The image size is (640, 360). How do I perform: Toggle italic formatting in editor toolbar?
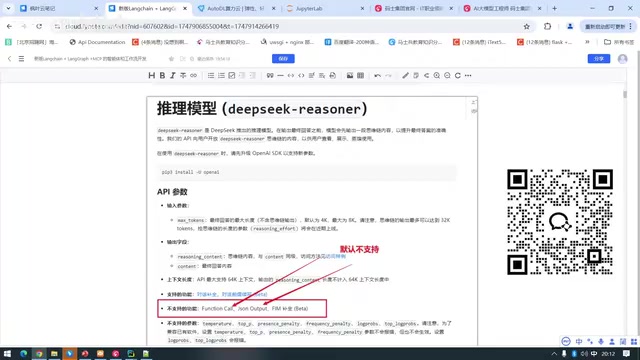pyautogui.click(x=173, y=76)
